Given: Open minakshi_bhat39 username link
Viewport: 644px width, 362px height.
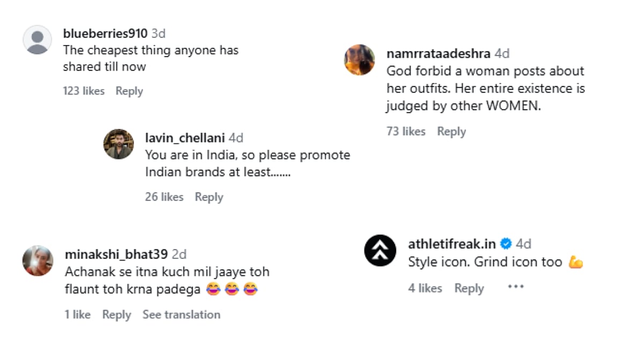Looking at the screenshot, I should click(116, 254).
